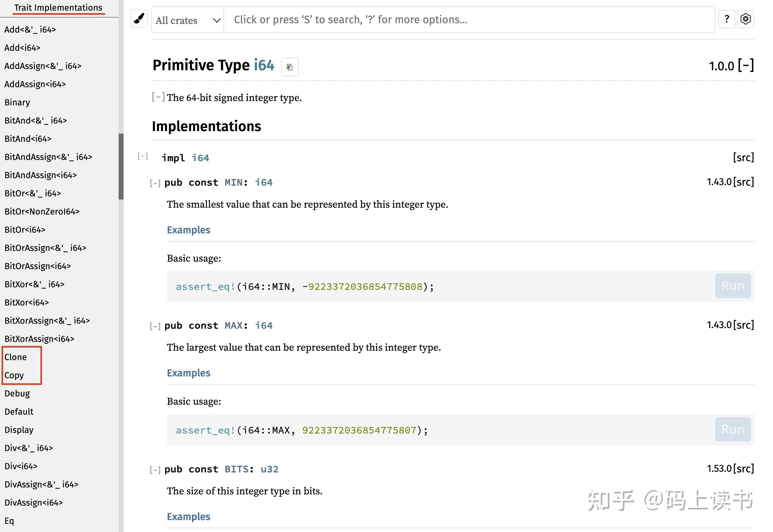
Task: Expand the impl i64 section [-]
Action: [143, 157]
